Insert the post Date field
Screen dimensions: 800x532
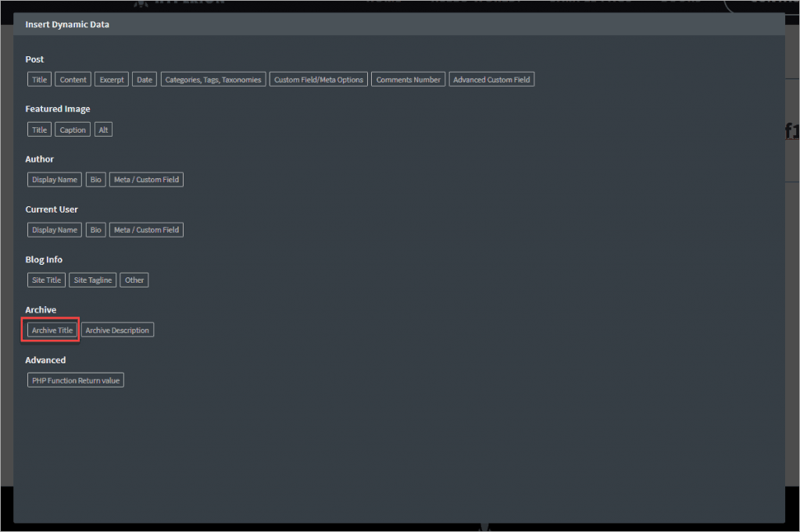(x=145, y=80)
